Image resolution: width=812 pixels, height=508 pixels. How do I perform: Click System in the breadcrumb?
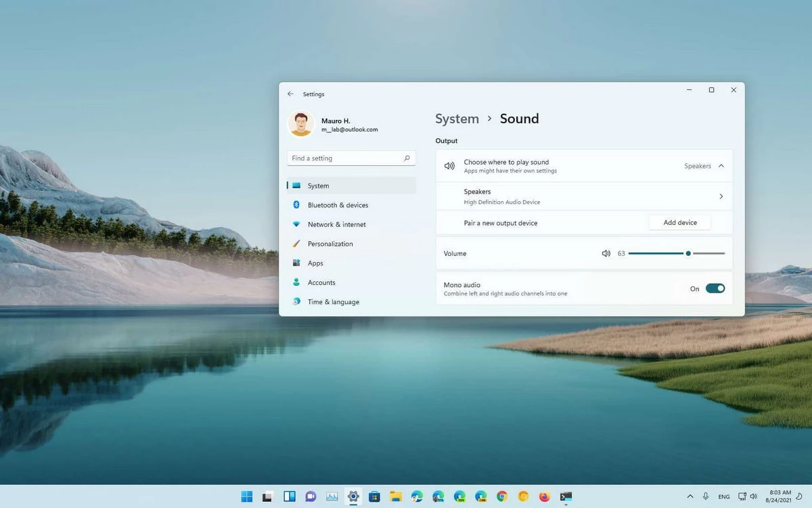pyautogui.click(x=457, y=119)
